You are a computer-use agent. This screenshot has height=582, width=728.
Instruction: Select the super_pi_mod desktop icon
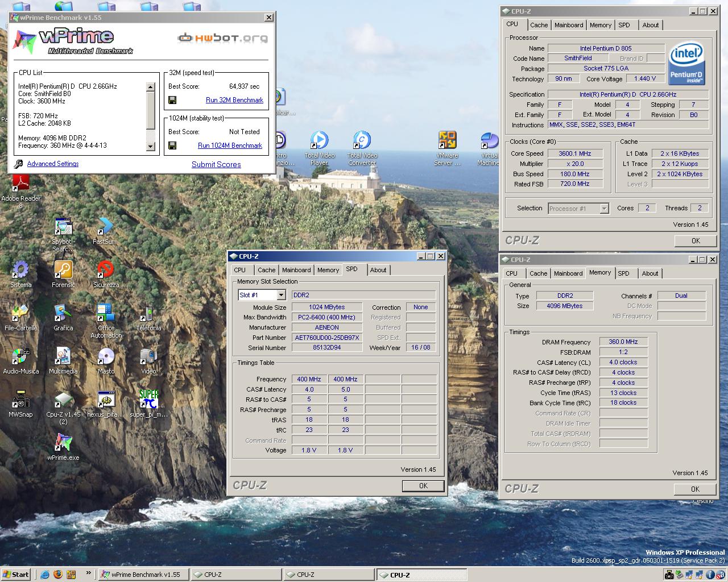click(x=148, y=400)
